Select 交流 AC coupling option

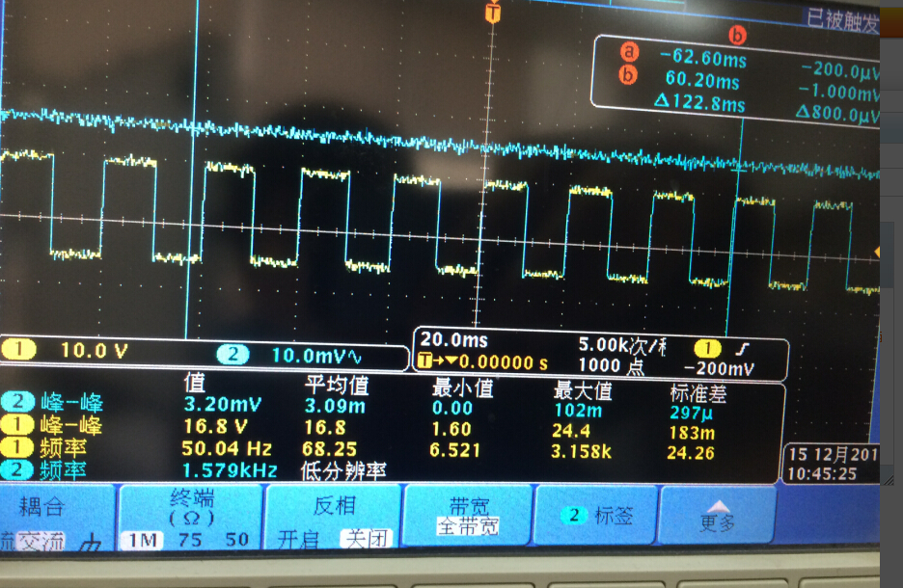[40, 542]
